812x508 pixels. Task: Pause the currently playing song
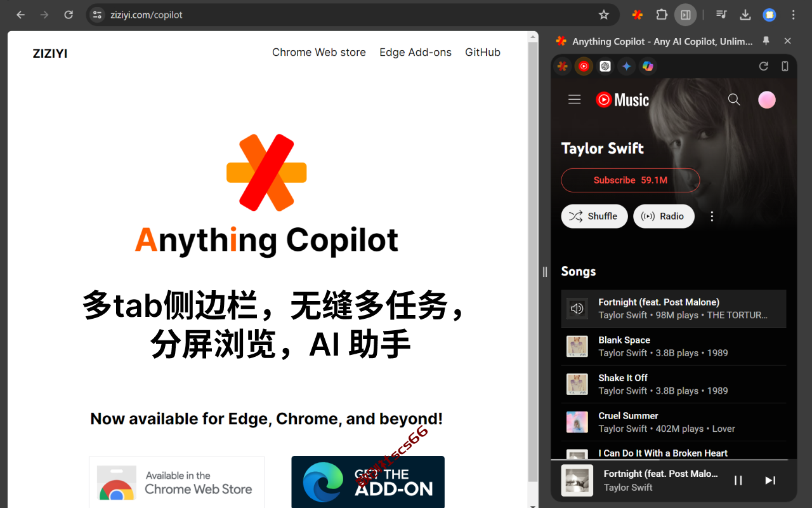[x=738, y=481]
